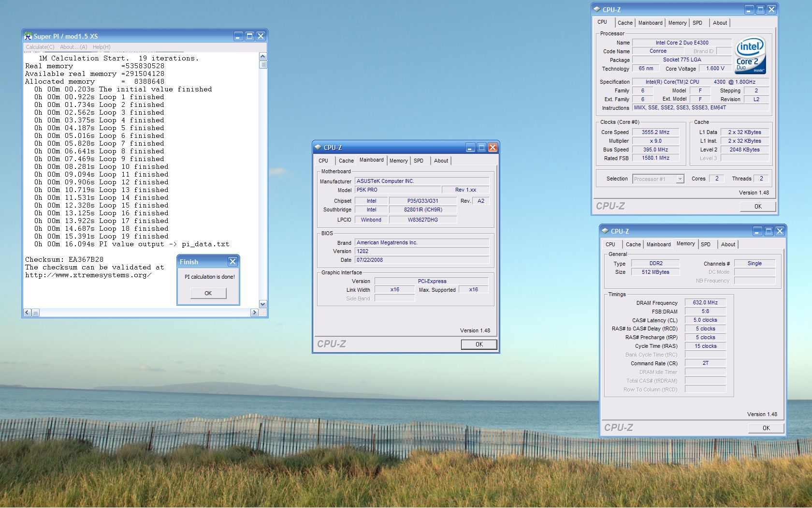812x508 pixels.
Task: Click the CPU-Z Memory window title icon
Action: click(605, 231)
